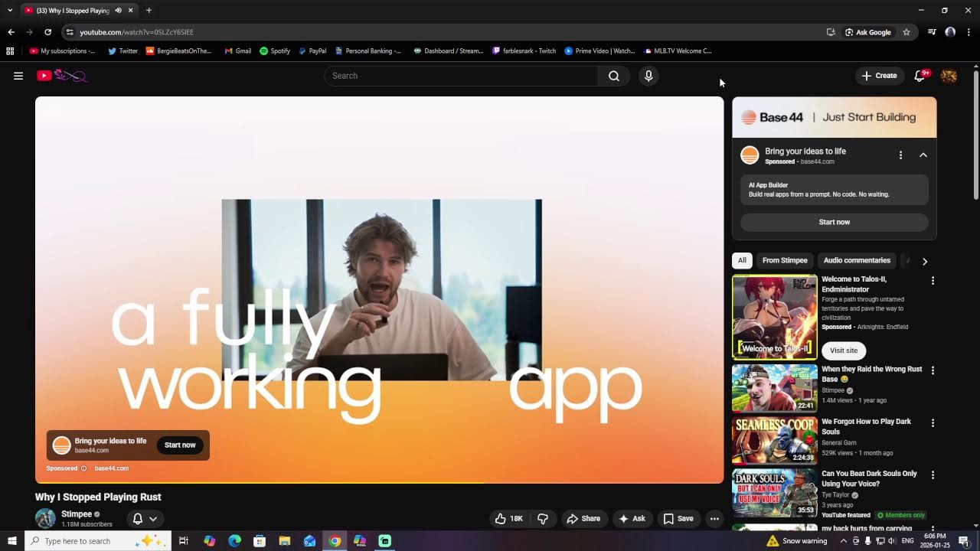The image size is (980, 551).
Task: Show hidden system tray icons
Action: tap(844, 541)
